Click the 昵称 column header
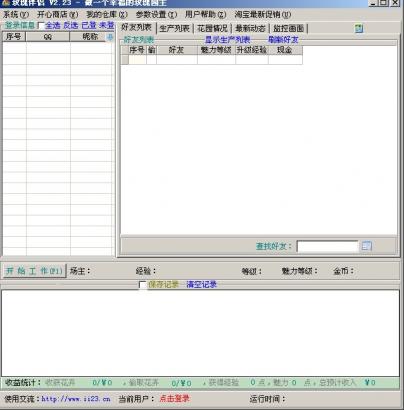Viewport: 404px width, 410px height. 90,37
